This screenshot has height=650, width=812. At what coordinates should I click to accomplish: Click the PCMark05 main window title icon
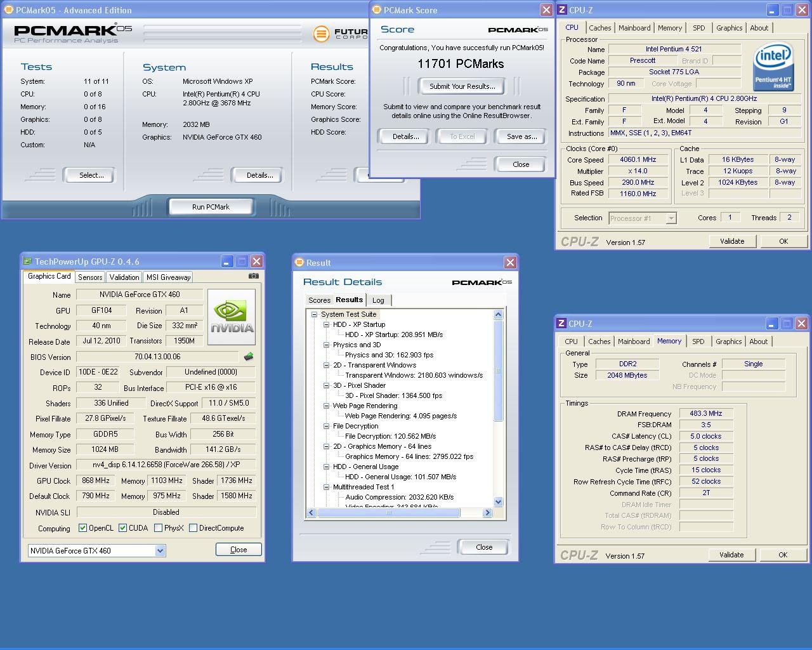pyautogui.click(x=8, y=10)
